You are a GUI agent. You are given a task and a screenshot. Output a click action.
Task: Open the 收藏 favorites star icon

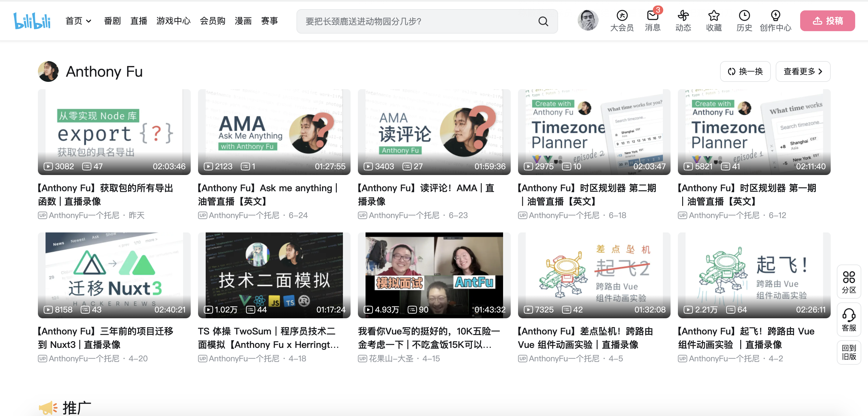(714, 16)
